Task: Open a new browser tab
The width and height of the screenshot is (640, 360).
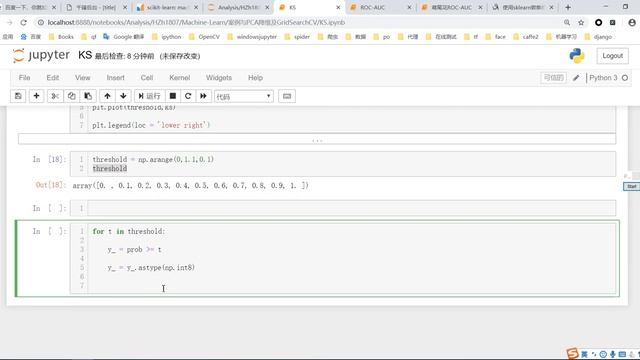Action: coord(568,7)
